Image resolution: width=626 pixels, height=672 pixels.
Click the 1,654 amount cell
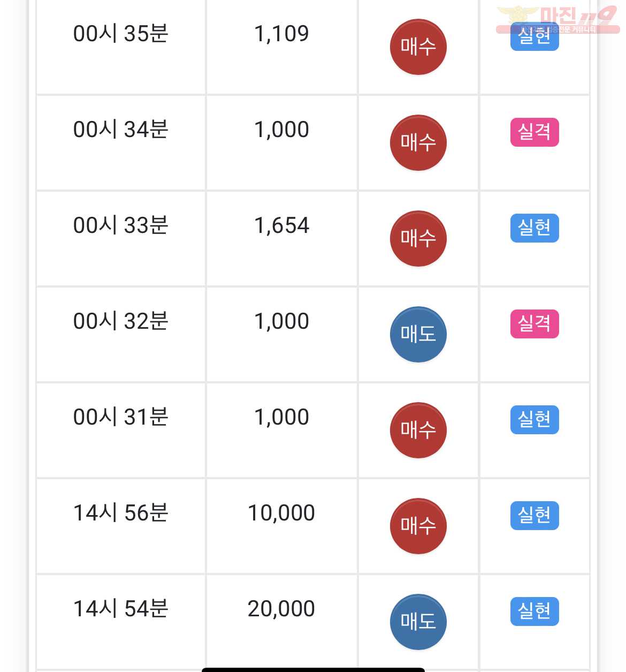pos(282,239)
